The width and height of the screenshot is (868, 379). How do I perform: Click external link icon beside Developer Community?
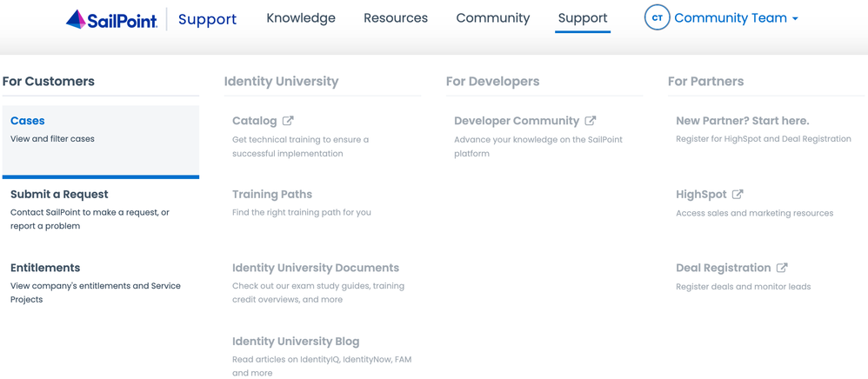[591, 121]
